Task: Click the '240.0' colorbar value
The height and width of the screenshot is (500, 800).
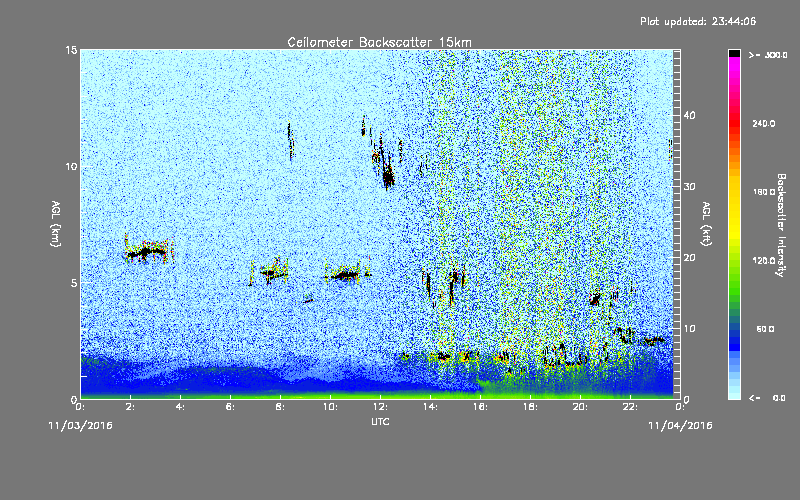Action: click(x=763, y=124)
